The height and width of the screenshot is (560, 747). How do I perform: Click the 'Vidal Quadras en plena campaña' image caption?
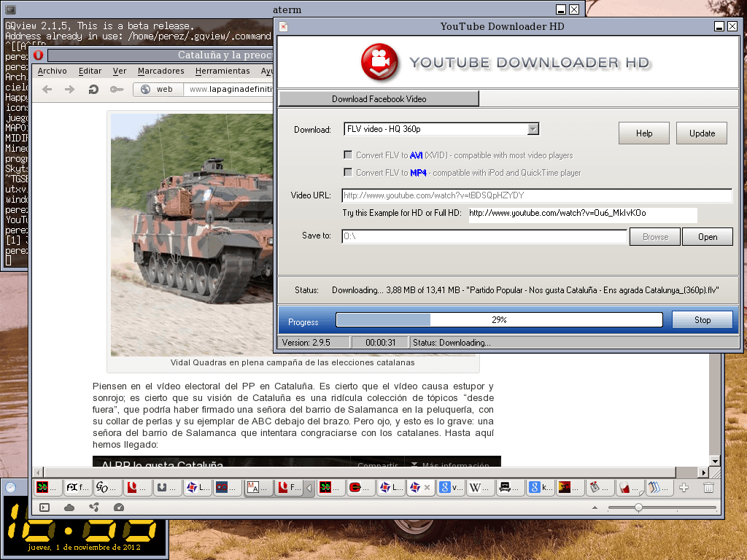pyautogui.click(x=293, y=362)
